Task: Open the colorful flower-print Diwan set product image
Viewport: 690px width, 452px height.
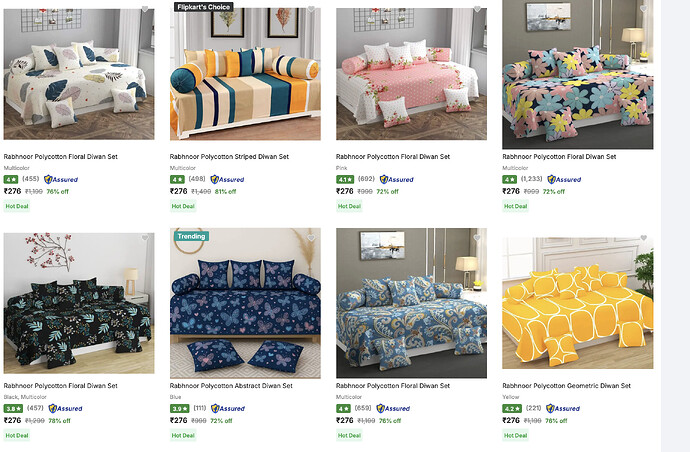Action: 578,74
